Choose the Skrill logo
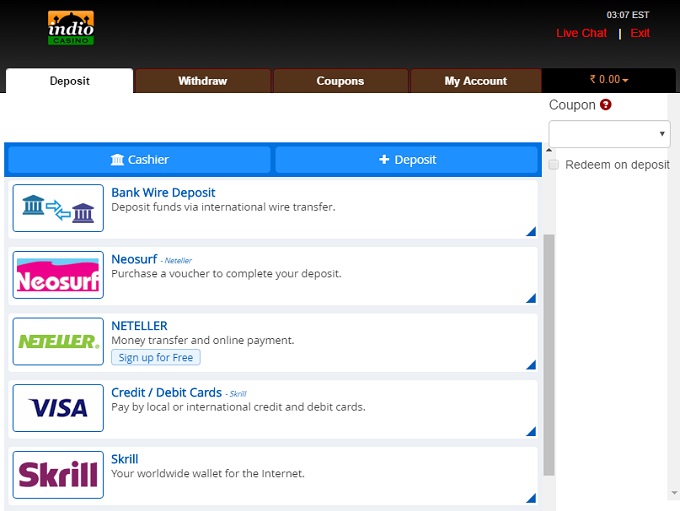This screenshot has height=511, width=680. pos(58,474)
